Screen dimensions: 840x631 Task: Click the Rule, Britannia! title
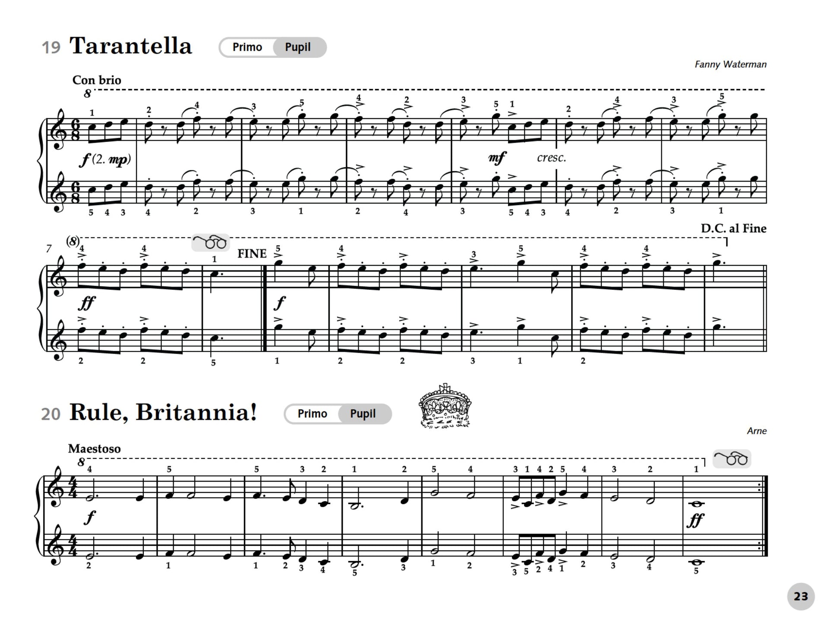(163, 412)
